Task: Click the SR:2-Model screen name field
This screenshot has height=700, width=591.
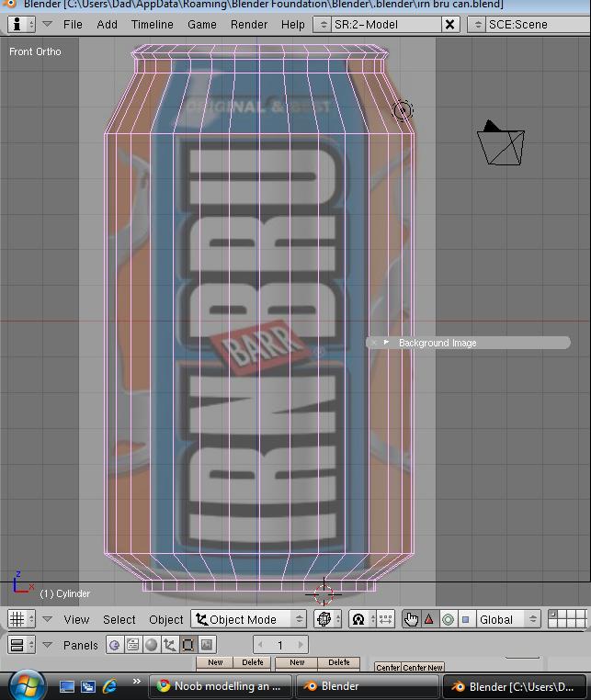Action: click(386, 24)
